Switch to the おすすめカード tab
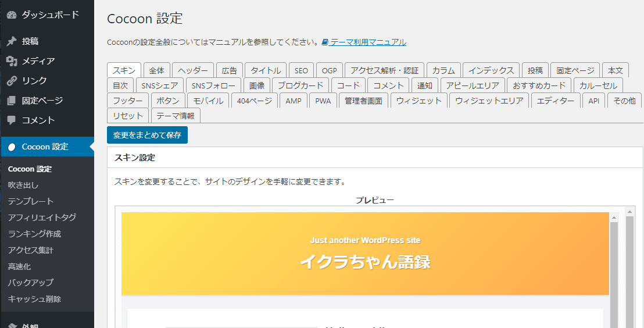 [x=539, y=85]
